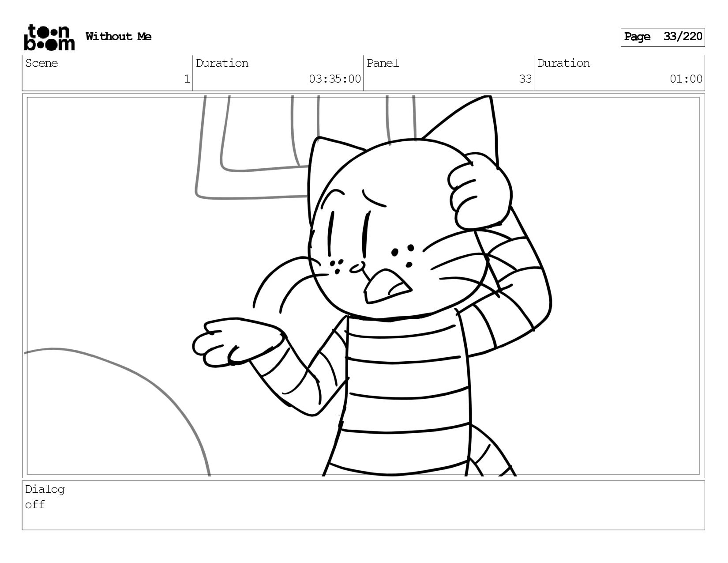Click the 'Page 33/220' indicator box
728x563 pixels.
(663, 37)
